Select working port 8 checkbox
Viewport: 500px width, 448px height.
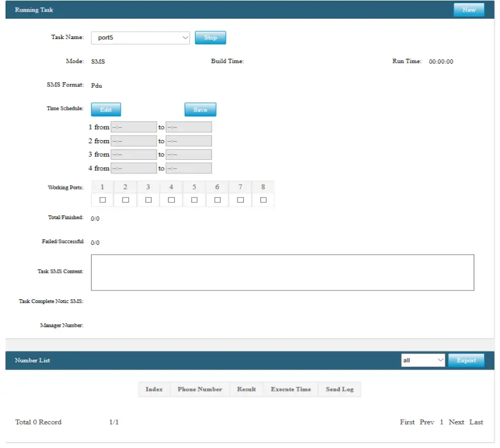coord(263,200)
